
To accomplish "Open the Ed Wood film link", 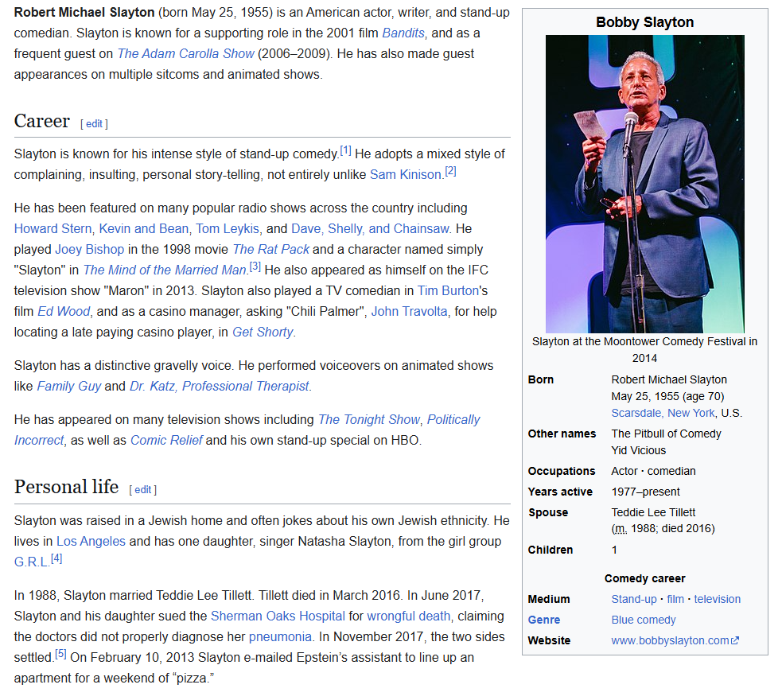I will [x=64, y=311].
